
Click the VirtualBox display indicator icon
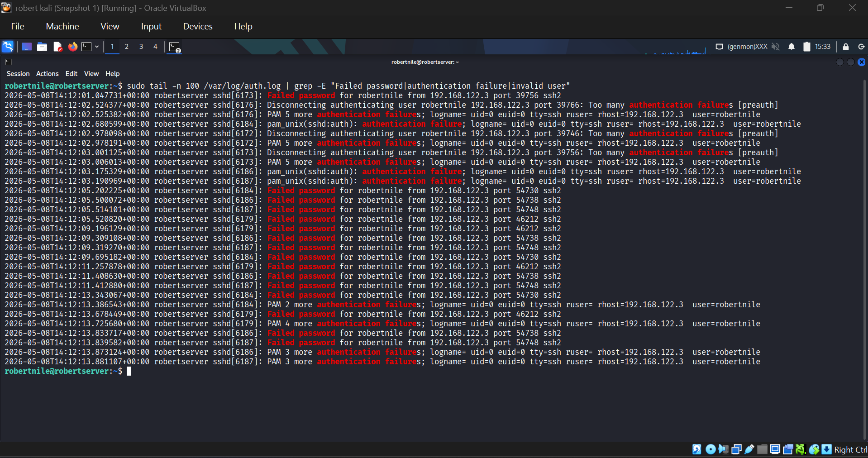[775, 449]
